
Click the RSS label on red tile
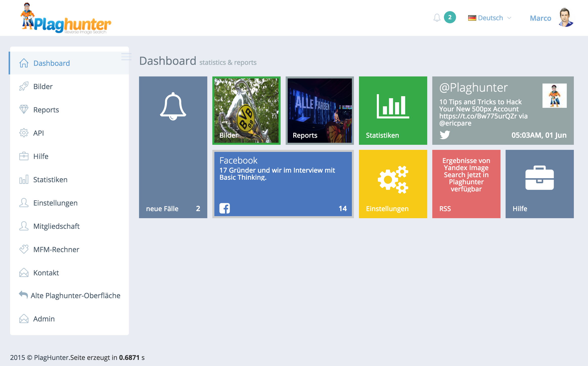[x=445, y=209]
